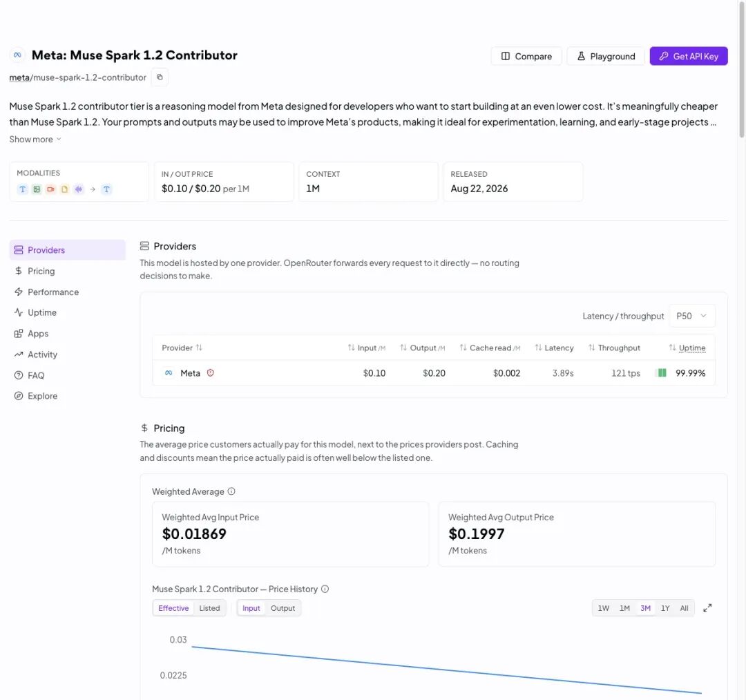Click the Weighted Average info icon

(231, 491)
